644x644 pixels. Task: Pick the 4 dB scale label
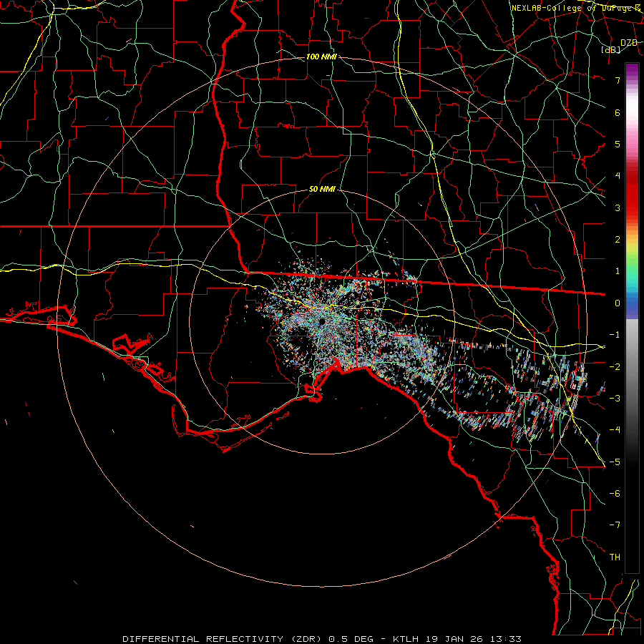pos(618,176)
